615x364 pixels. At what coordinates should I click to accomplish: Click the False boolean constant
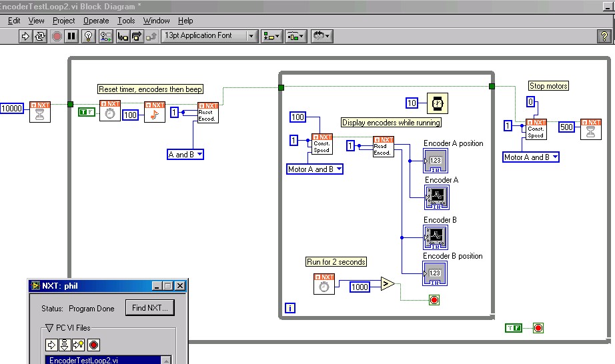pos(514,329)
